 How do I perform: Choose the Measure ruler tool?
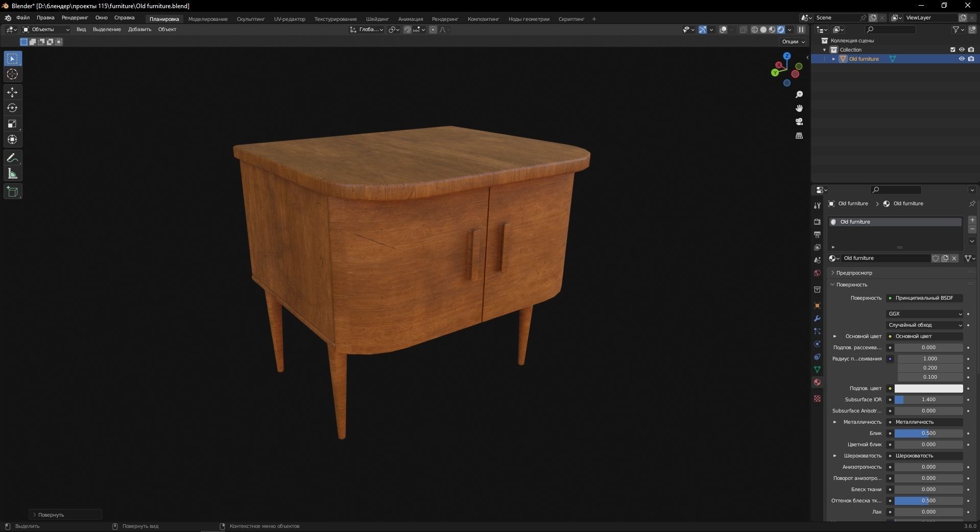pyautogui.click(x=13, y=174)
